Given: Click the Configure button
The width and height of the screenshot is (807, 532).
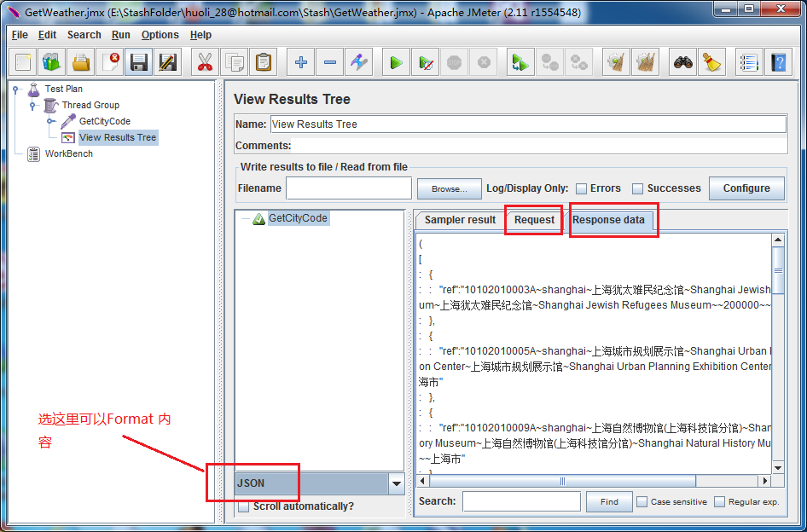Looking at the screenshot, I should pyautogui.click(x=746, y=188).
